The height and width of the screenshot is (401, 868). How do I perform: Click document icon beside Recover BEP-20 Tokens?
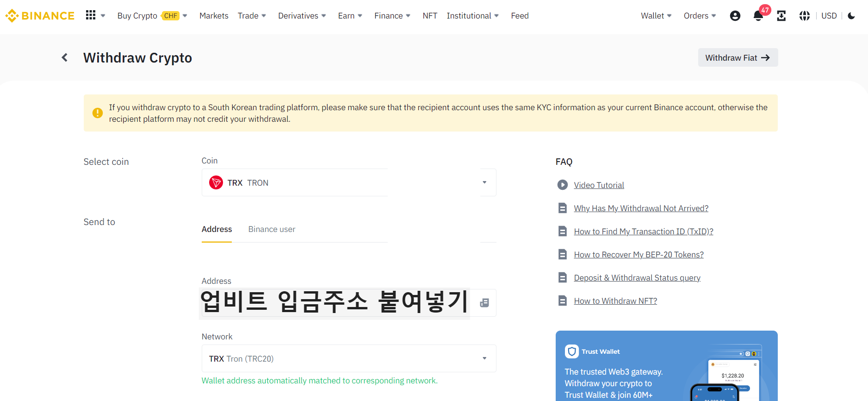coord(563,254)
